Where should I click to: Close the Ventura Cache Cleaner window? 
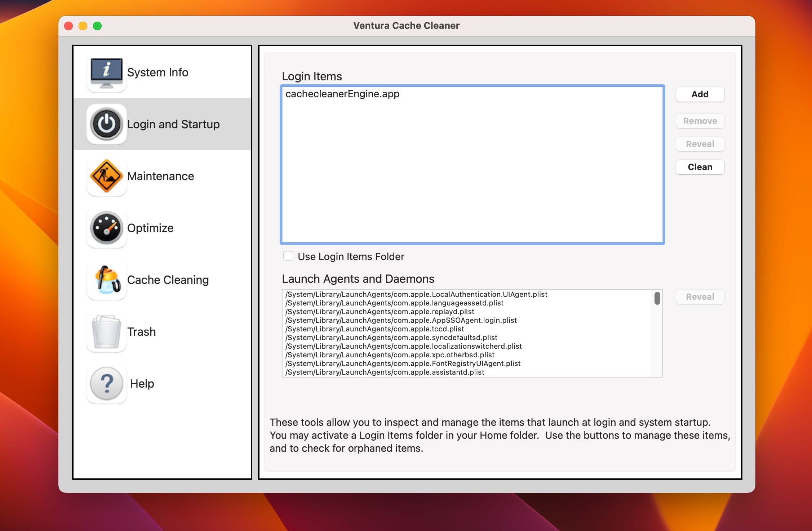pyautogui.click(x=68, y=26)
